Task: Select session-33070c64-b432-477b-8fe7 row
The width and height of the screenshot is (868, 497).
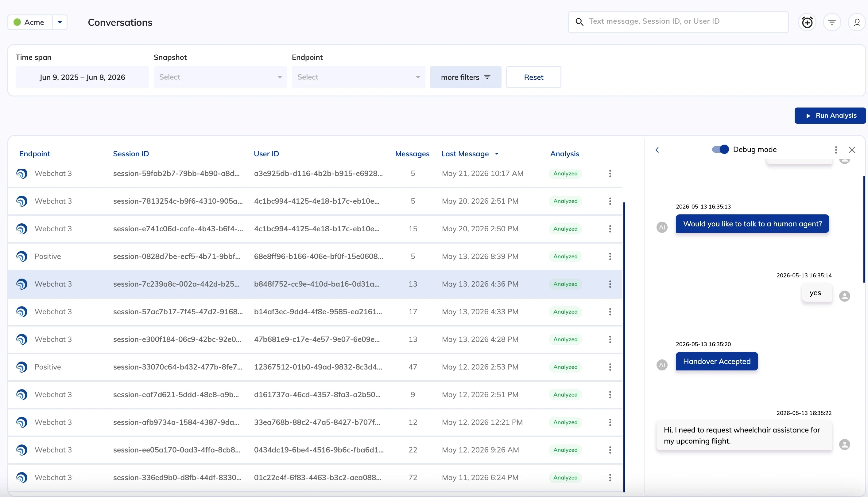Action: (315, 367)
